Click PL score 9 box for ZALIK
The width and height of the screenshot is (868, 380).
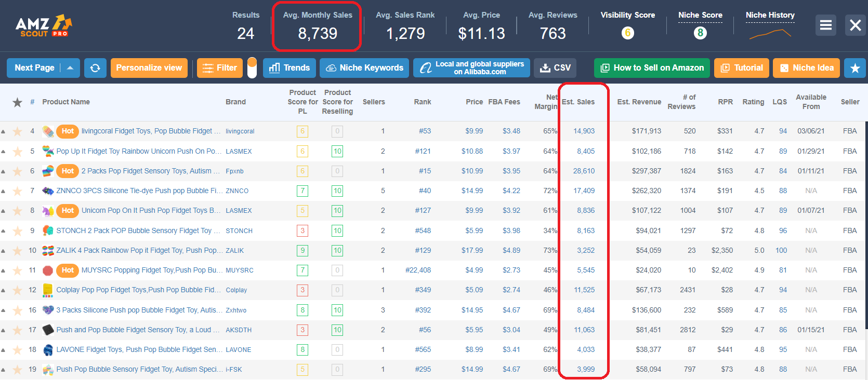[x=303, y=251]
